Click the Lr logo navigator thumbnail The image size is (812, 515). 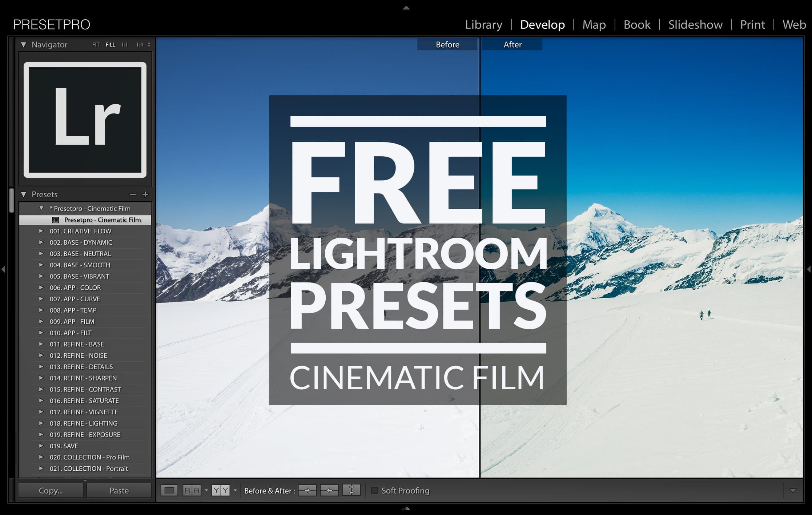(x=85, y=120)
